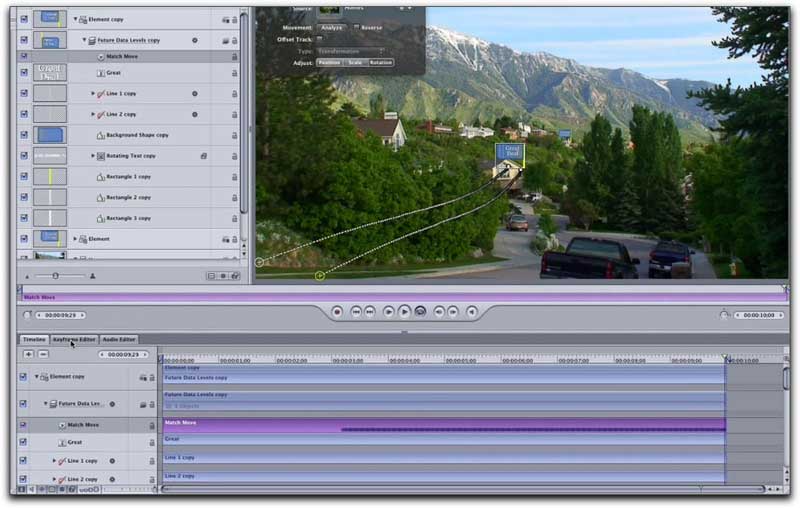Click the show masks button below Layers list
Screen dimensions: 800x508
click(211, 276)
